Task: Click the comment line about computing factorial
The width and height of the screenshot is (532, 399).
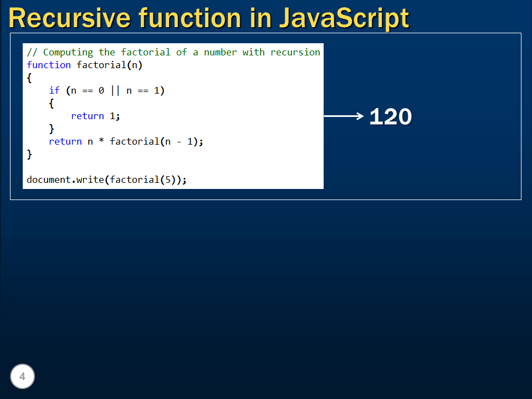Action: 173,52
